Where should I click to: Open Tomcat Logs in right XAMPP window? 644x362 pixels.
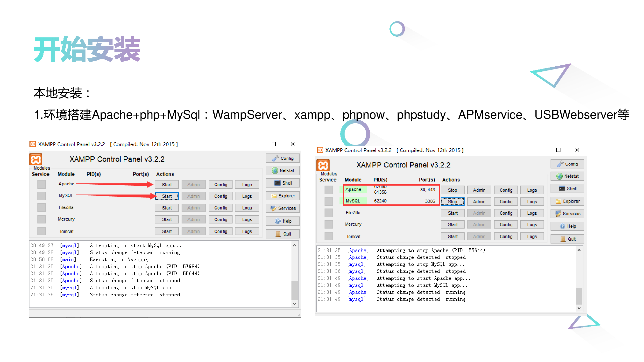coord(532,236)
